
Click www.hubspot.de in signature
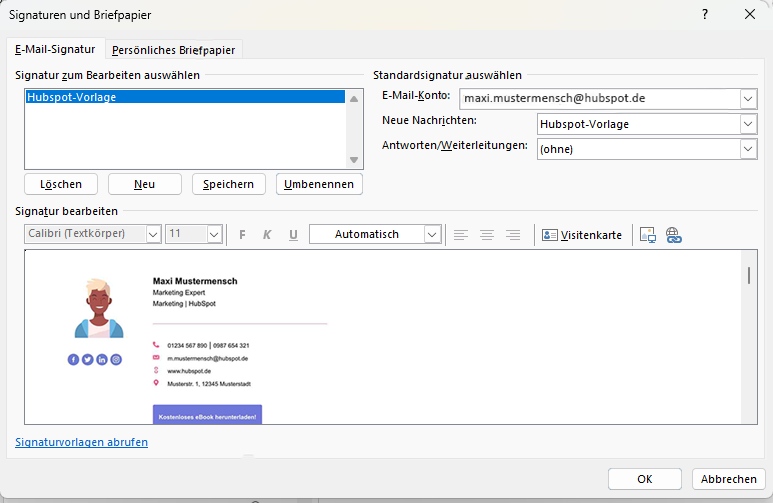[x=189, y=371]
